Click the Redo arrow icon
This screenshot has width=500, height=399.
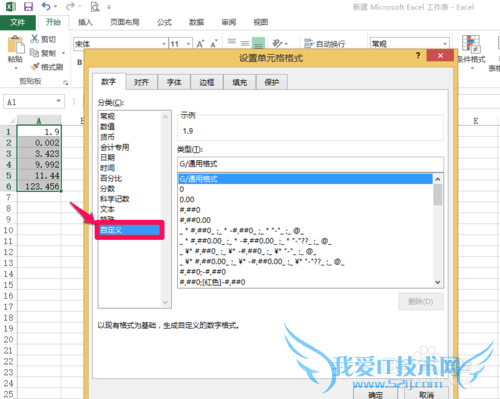point(70,6)
